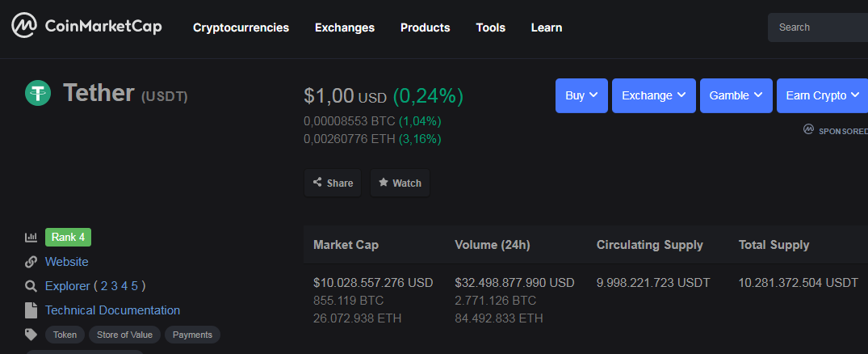Click the sponsored logo icon
This screenshot has width=868, height=354.
coord(808,129)
